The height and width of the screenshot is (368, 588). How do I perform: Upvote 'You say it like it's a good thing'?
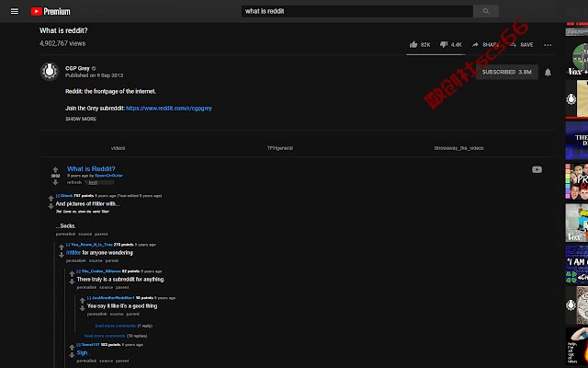pos(82,301)
